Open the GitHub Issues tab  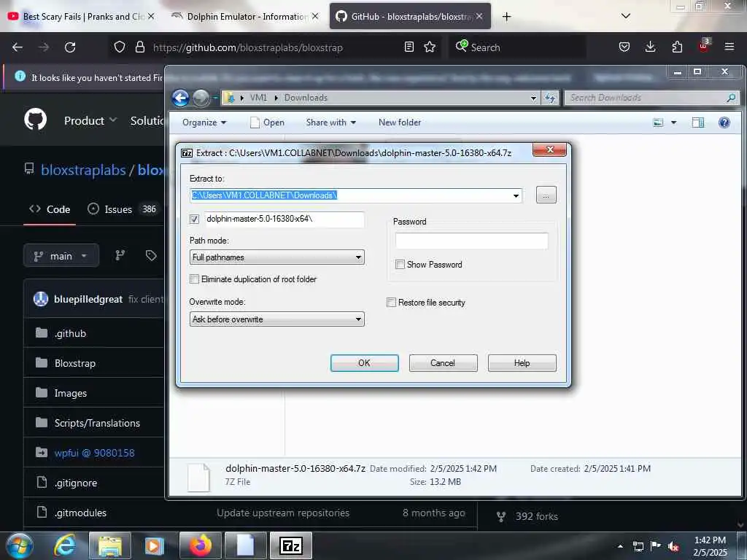point(123,209)
